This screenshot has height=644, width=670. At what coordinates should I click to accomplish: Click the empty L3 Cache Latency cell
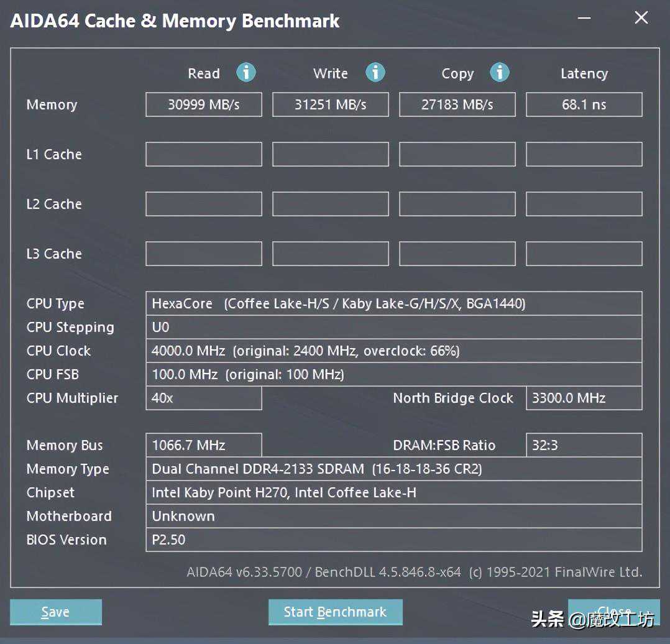click(x=584, y=254)
